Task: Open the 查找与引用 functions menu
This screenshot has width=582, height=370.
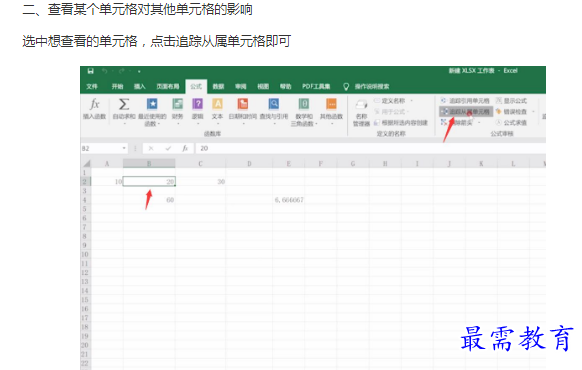Action: 274,111
